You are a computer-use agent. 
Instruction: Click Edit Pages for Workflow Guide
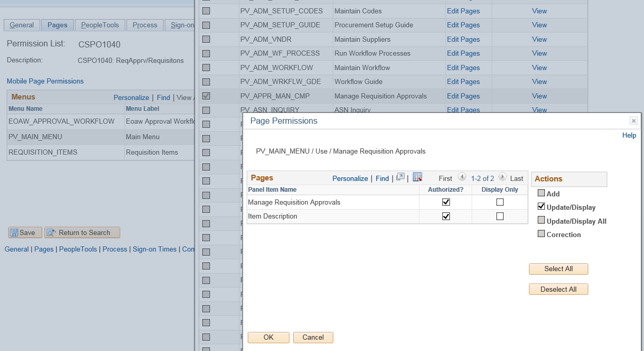(x=463, y=81)
